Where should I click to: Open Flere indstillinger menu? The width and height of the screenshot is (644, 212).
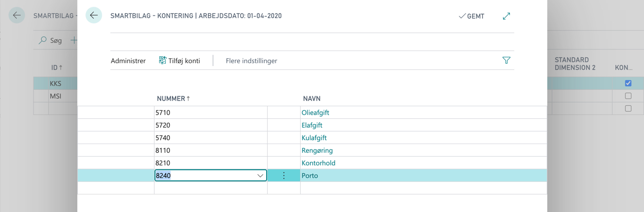coord(252,61)
